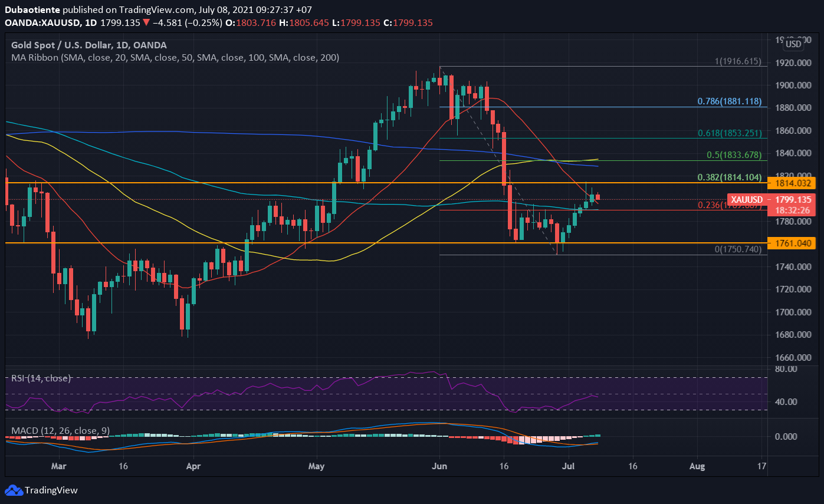The width and height of the screenshot is (824, 504).
Task: Click the Fibonacci 0.5(1833.678) label
Action: [x=735, y=155]
